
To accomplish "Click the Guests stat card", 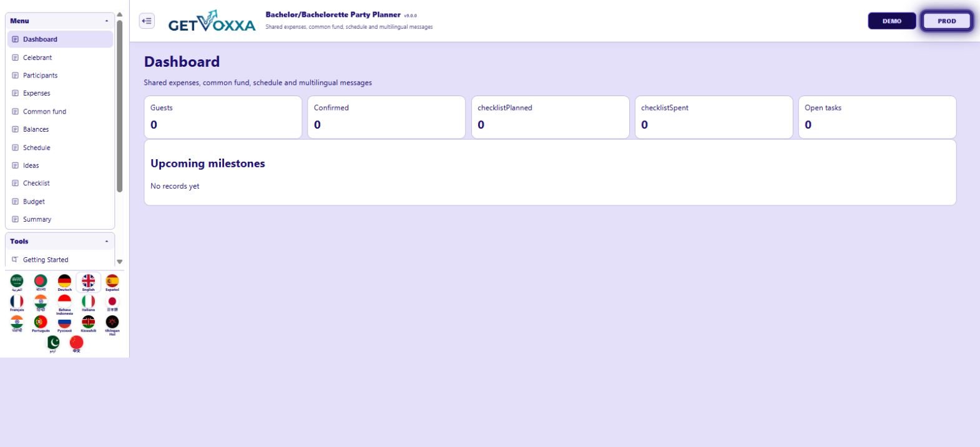I will pyautogui.click(x=223, y=117).
